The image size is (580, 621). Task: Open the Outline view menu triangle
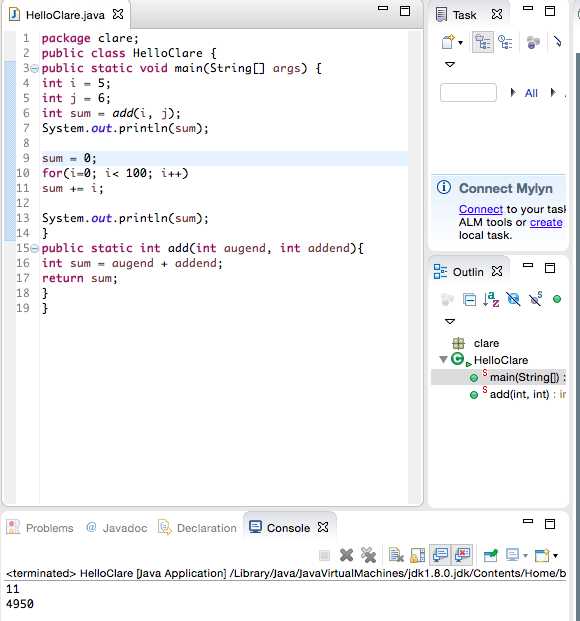(x=450, y=321)
